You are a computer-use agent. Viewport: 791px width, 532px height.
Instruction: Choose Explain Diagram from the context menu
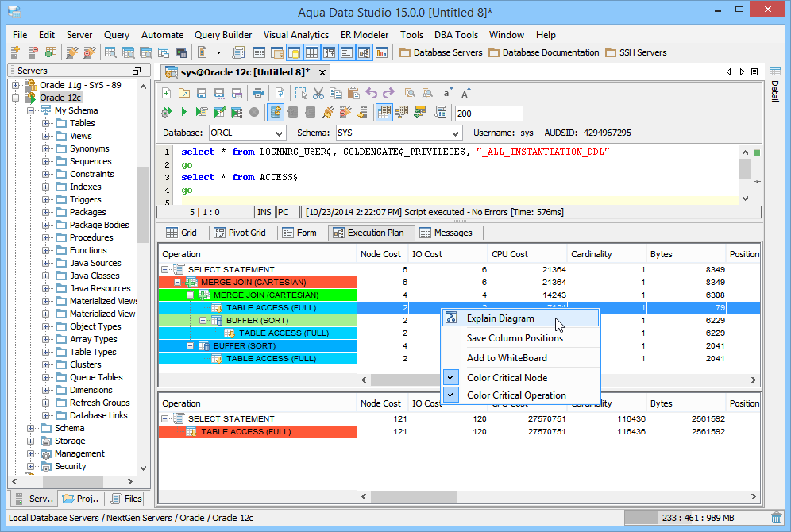[x=521, y=318]
